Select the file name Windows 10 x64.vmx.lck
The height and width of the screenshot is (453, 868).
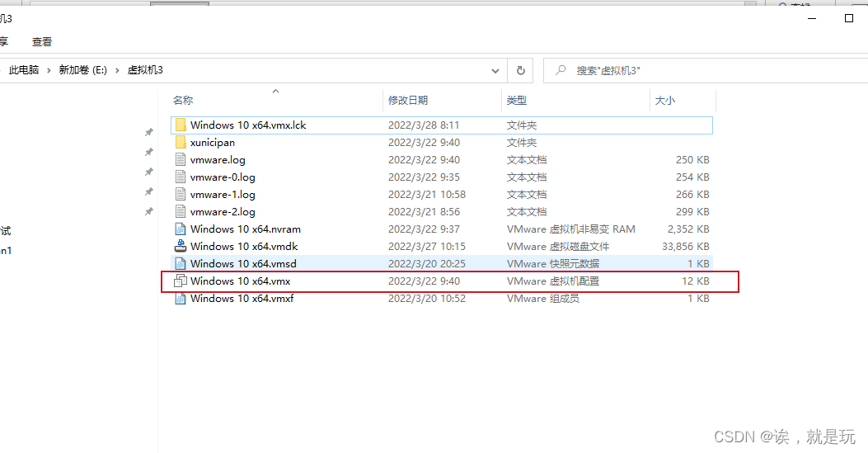(x=248, y=125)
